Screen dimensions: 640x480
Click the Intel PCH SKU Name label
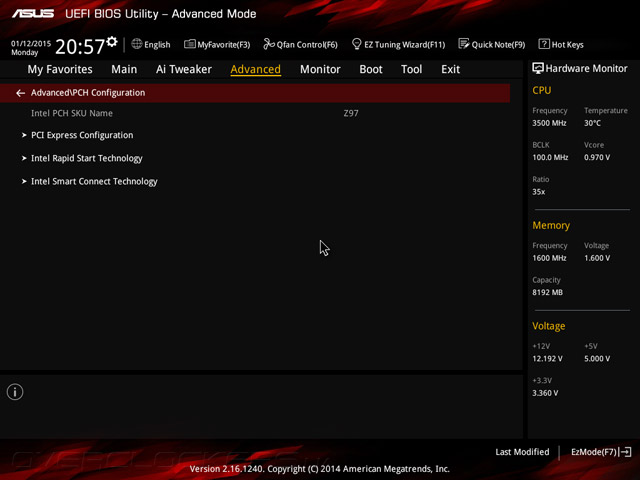coord(72,113)
